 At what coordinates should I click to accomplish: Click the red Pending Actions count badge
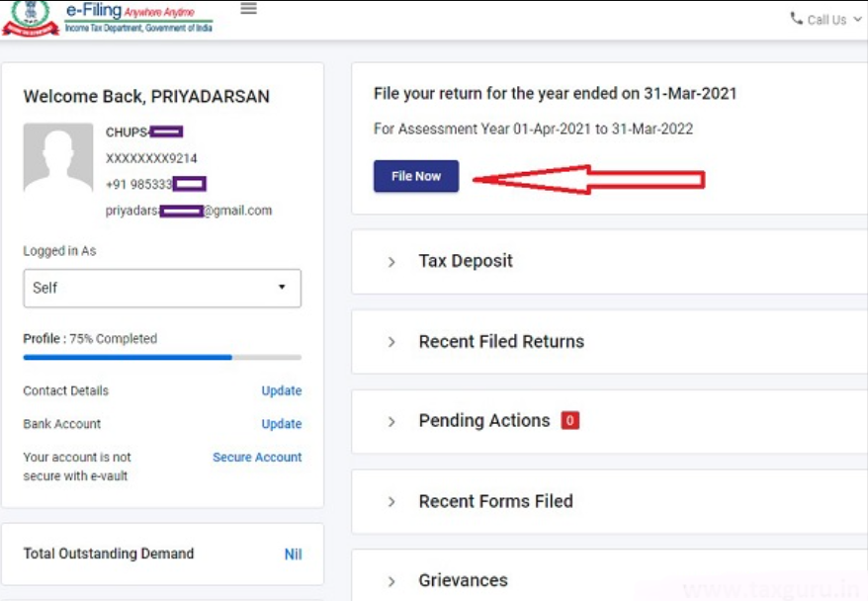pos(569,420)
